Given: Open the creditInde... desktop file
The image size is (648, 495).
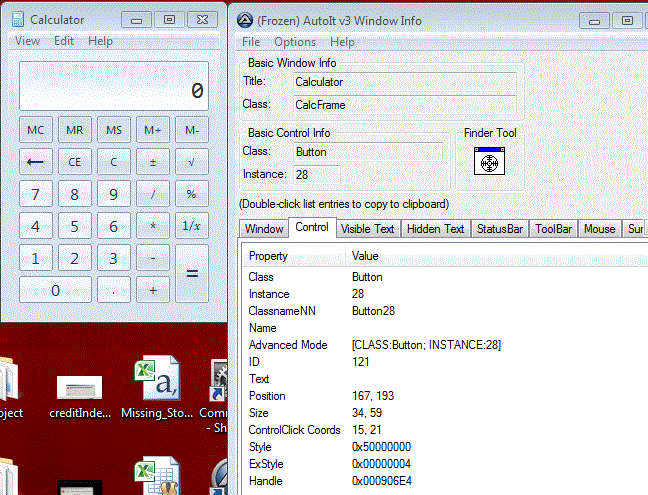Looking at the screenshot, I should pyautogui.click(x=79, y=396).
